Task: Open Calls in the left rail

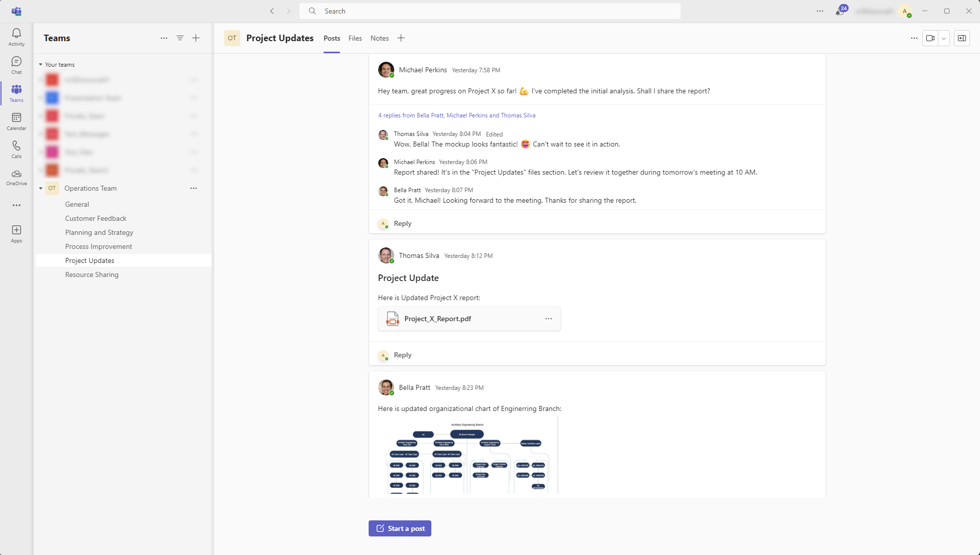Action: [x=17, y=149]
